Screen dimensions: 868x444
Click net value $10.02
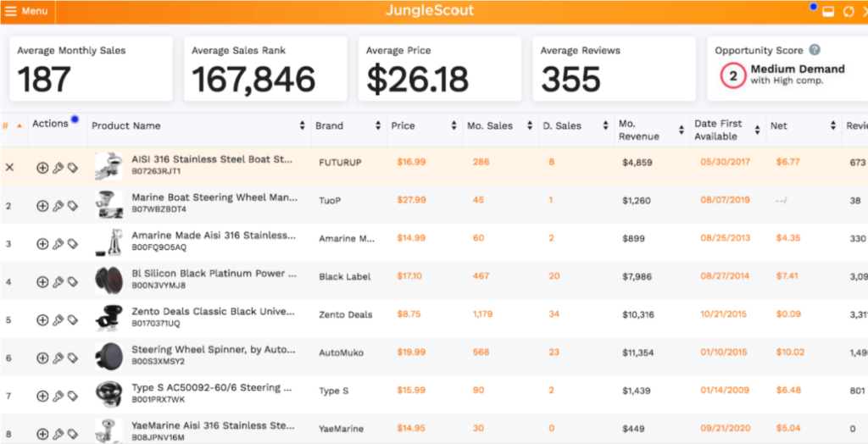coord(790,352)
